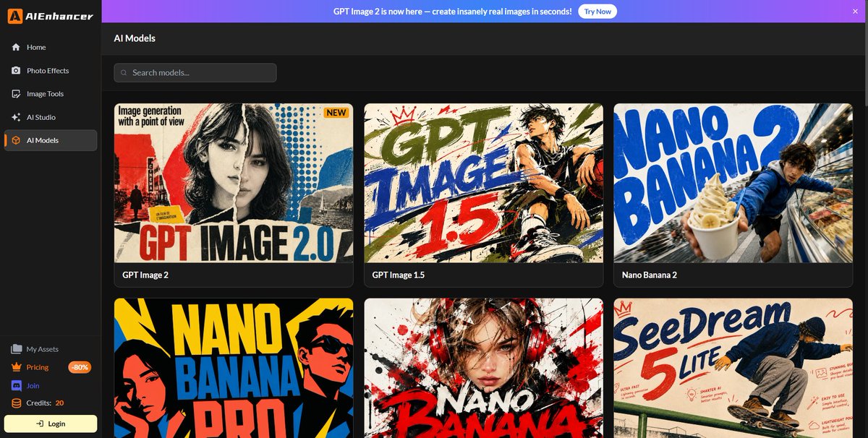Click the Home house icon
The width and height of the screenshot is (868, 438).
(16, 47)
